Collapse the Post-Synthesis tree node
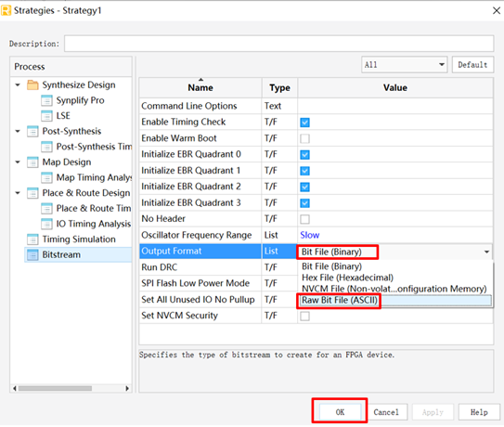The image size is (504, 427). click(x=18, y=131)
